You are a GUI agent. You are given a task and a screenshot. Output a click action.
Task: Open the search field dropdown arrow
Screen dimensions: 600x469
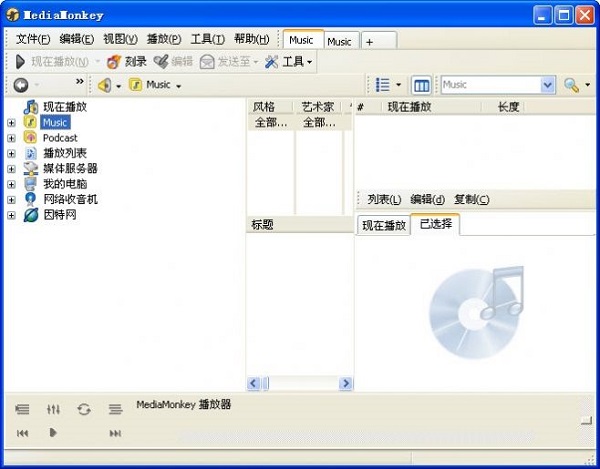[x=548, y=85]
